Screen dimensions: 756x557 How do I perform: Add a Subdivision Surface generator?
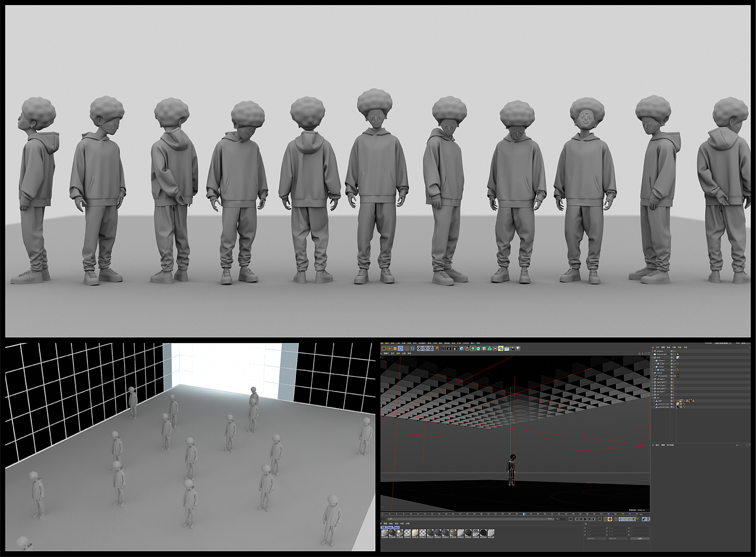tap(474, 348)
